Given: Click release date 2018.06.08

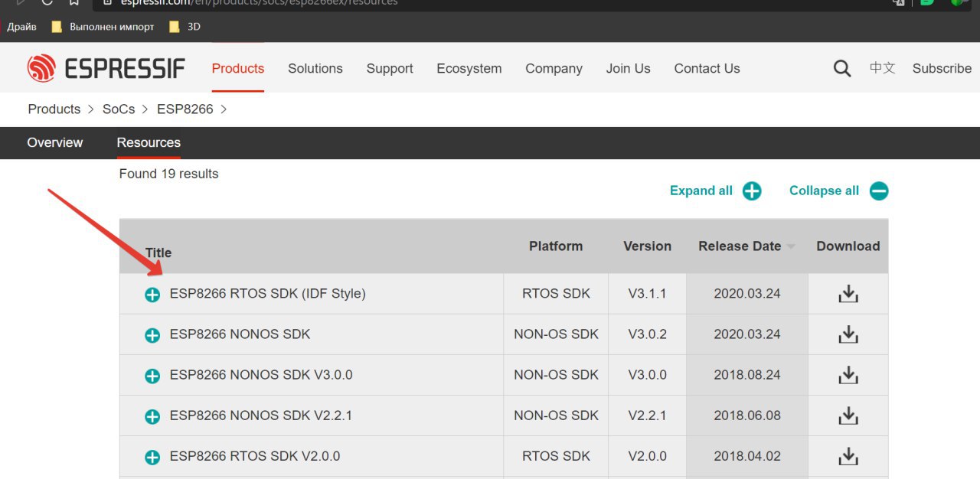Looking at the screenshot, I should 747,415.
